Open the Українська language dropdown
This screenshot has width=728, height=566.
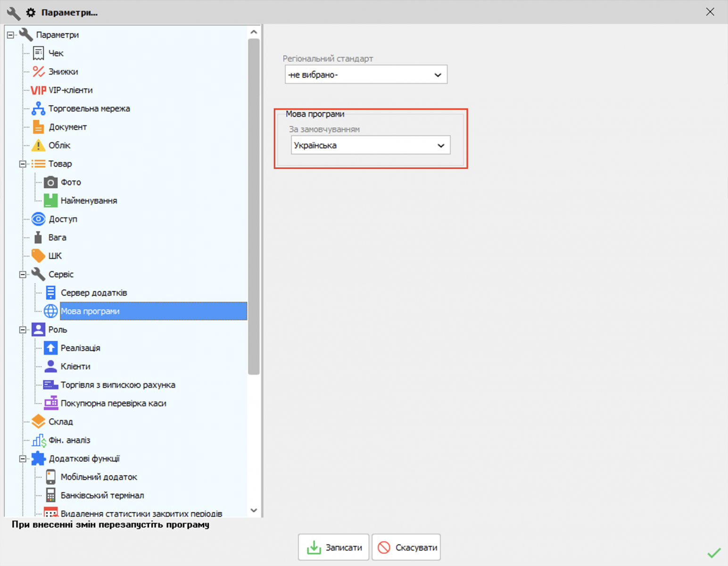tap(370, 145)
